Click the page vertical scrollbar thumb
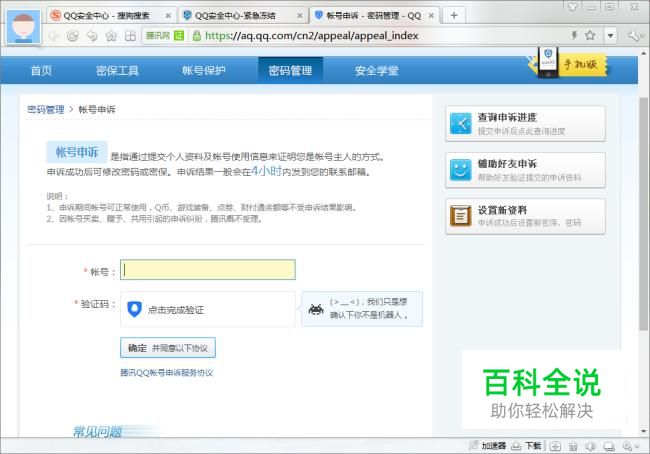Screen dimensions: 650x454 click(x=643, y=214)
